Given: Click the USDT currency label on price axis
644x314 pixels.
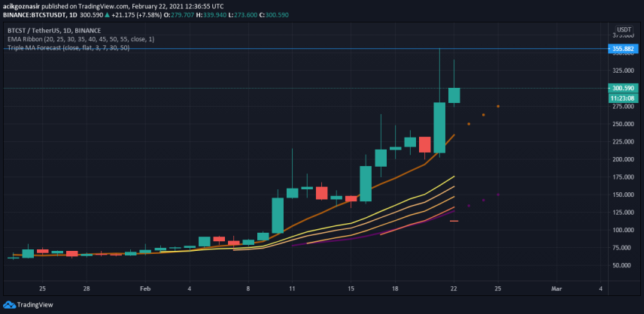Looking at the screenshot, I should 624,30.
